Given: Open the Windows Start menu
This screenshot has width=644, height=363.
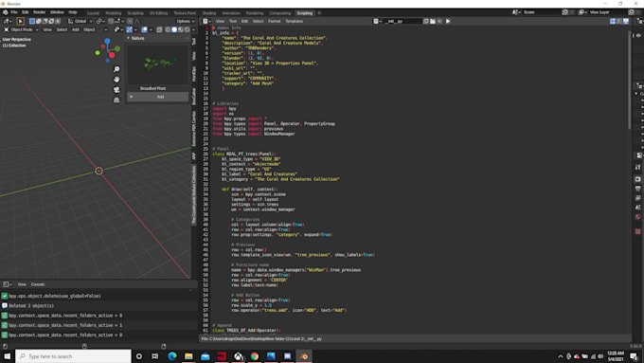Looking at the screenshot, I should coord(7,356).
